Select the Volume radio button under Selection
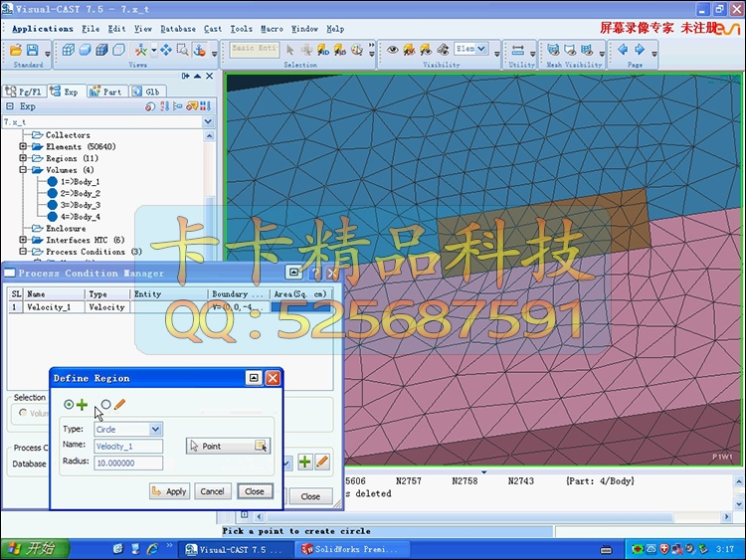The image size is (746, 560). [x=22, y=413]
